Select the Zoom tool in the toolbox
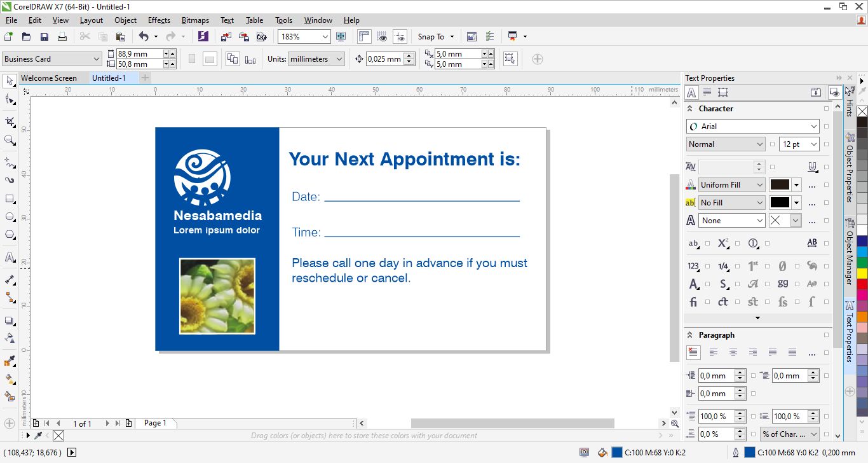The height and width of the screenshot is (463, 868). pyautogui.click(x=10, y=140)
